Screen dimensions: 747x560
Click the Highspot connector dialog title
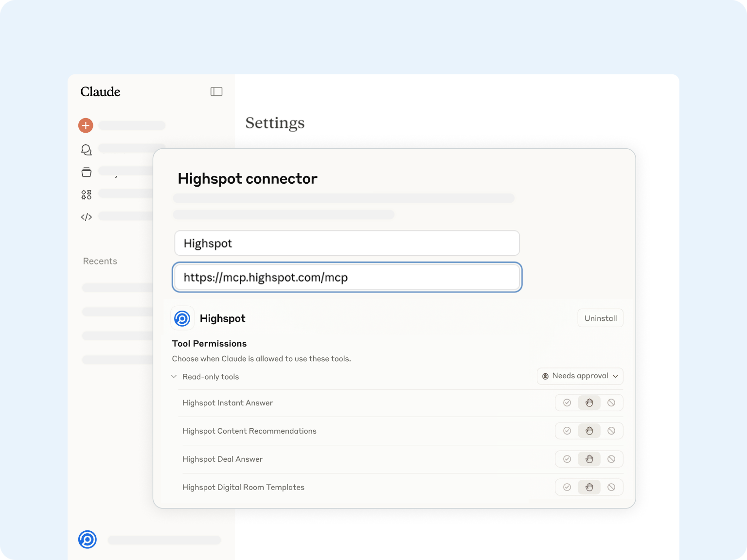248,179
